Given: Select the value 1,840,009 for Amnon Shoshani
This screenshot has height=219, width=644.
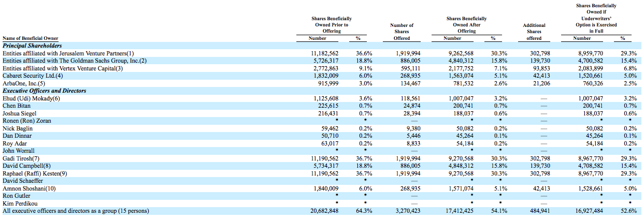Looking at the screenshot, I should pyautogui.click(x=326, y=188).
